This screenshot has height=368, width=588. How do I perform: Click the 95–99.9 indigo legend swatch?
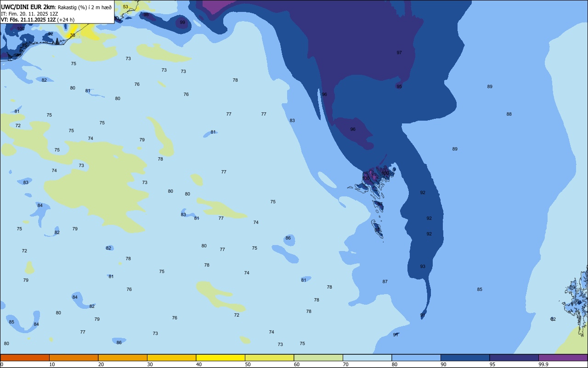point(514,357)
